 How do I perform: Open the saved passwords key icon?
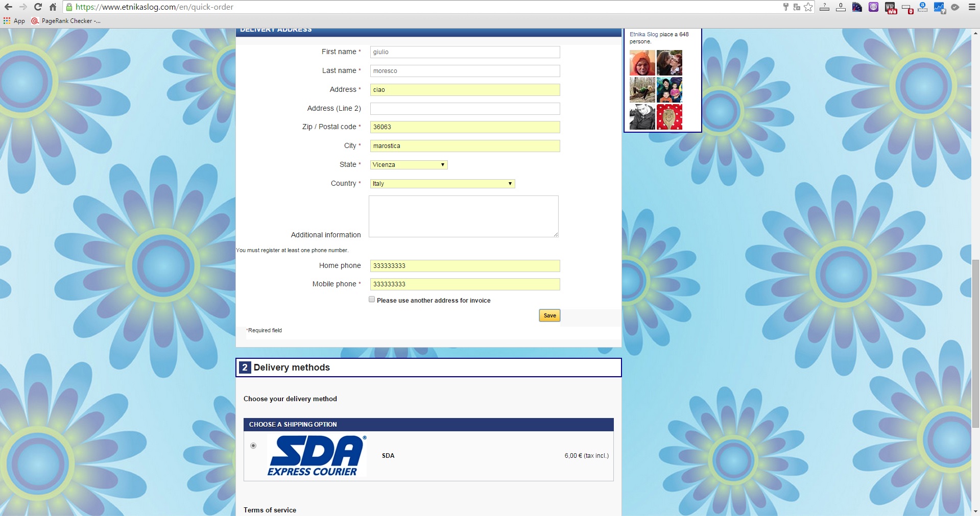point(785,7)
